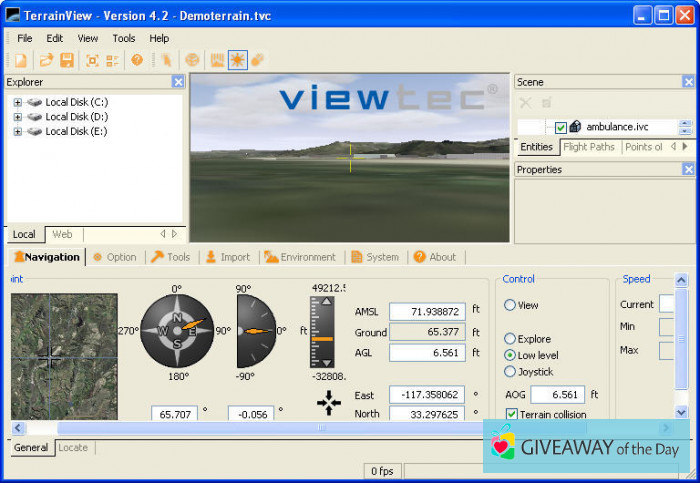The height and width of the screenshot is (483, 700).
Task: Switch to the Environment tab
Action: [299, 257]
